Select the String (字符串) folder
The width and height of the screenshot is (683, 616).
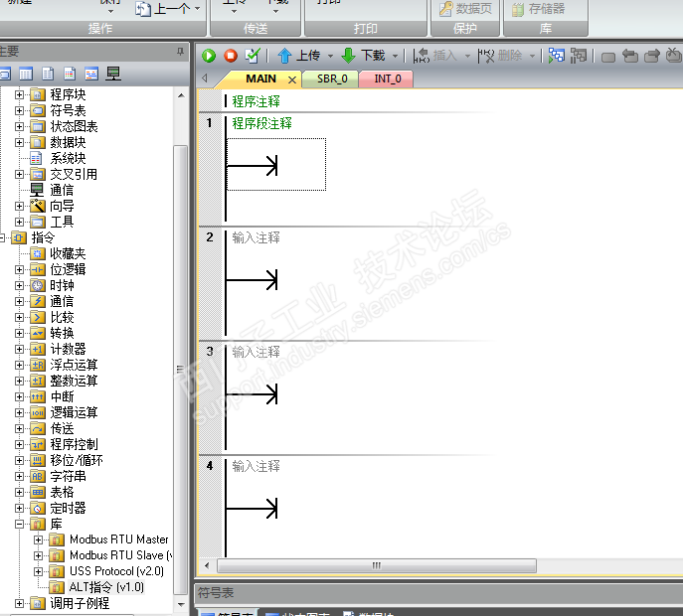(68, 476)
